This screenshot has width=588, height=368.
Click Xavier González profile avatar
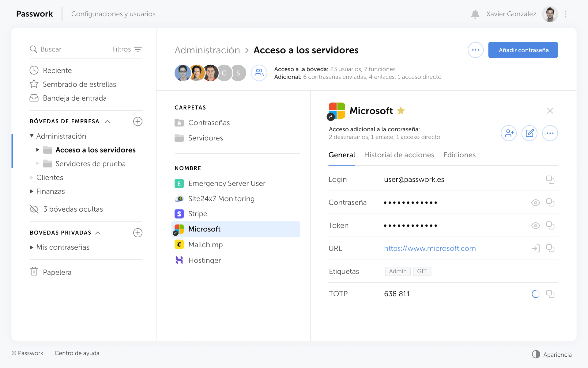click(550, 14)
